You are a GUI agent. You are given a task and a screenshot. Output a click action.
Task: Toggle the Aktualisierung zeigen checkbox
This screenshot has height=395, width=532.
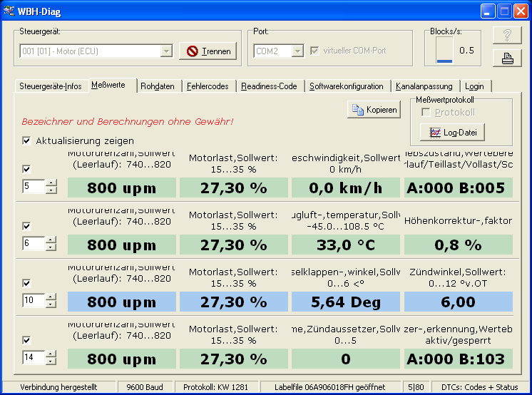(x=27, y=141)
